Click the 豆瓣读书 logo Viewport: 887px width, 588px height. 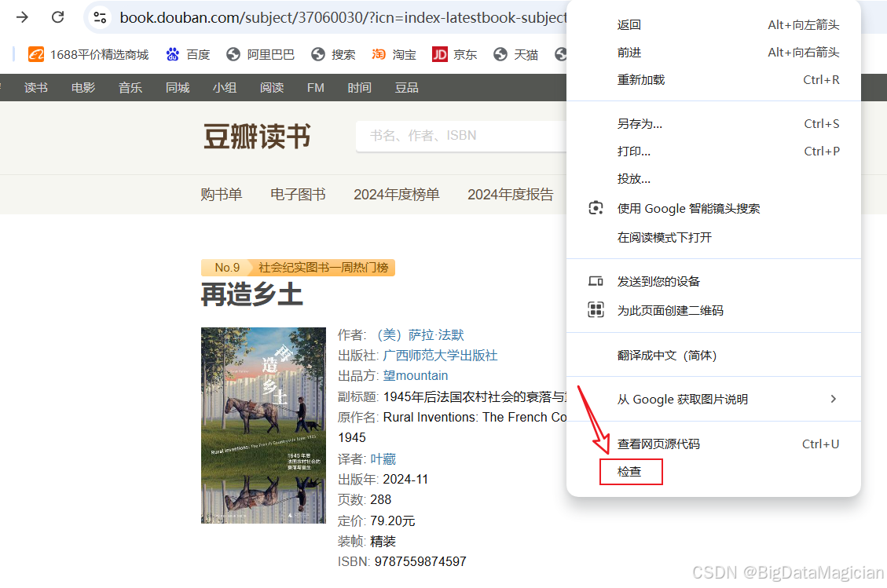click(258, 137)
